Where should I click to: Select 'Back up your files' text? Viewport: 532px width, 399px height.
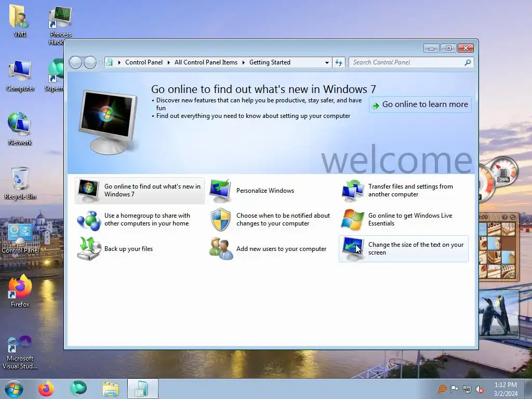(129, 249)
